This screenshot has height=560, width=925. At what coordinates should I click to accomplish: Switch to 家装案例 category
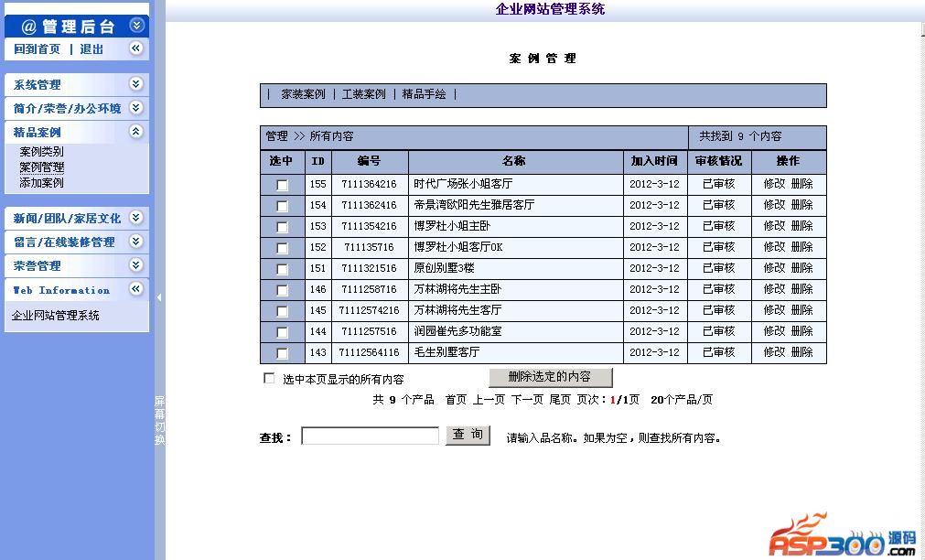pos(303,94)
